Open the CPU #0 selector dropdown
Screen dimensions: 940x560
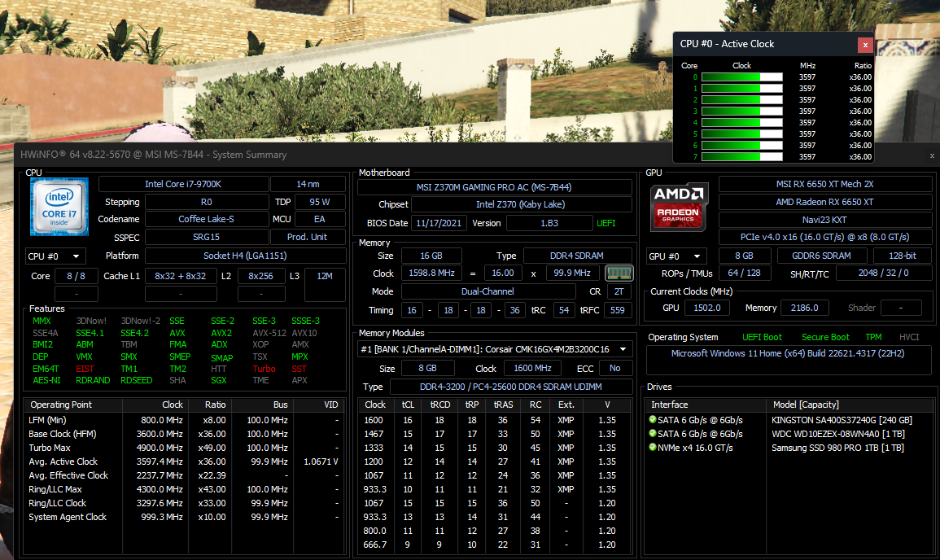(55, 256)
